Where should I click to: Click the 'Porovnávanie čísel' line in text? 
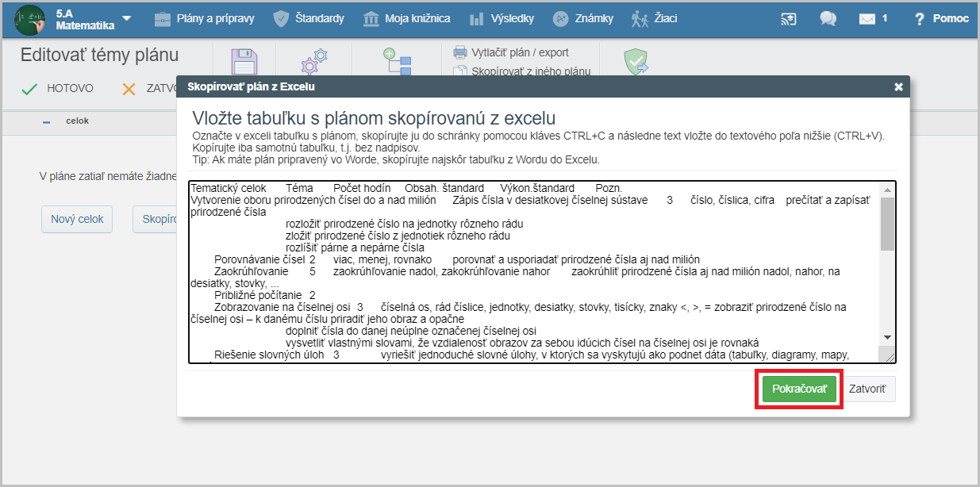(259, 260)
